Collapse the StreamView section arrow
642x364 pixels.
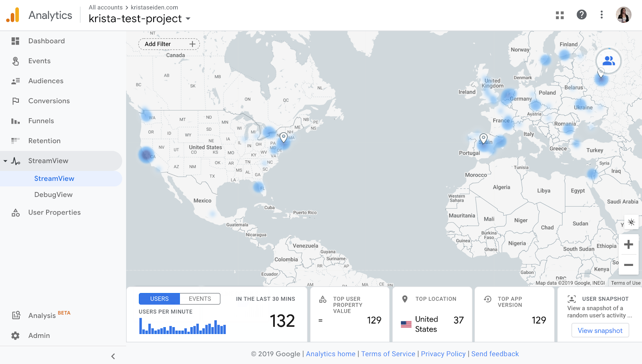[5, 161]
